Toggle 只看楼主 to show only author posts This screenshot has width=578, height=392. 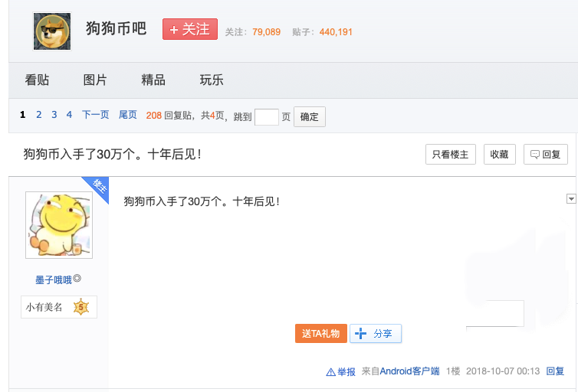[451, 154]
